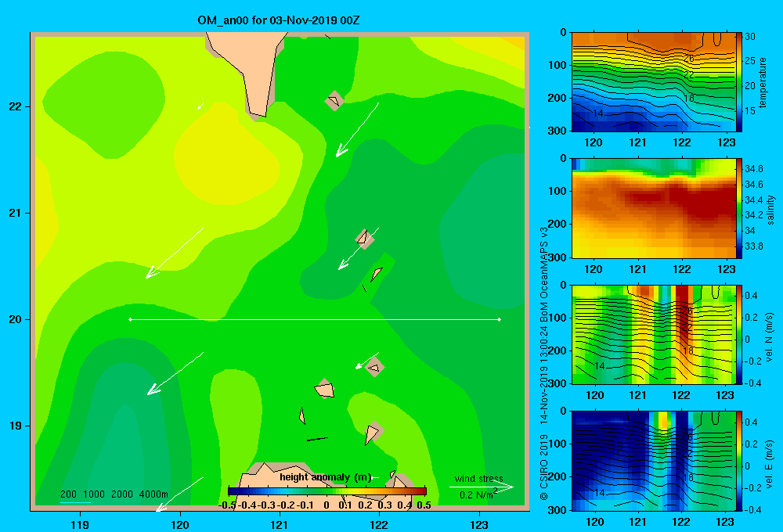The width and height of the screenshot is (783, 532).
Task: Click the vel. N color scale bar
Action: coord(739,334)
